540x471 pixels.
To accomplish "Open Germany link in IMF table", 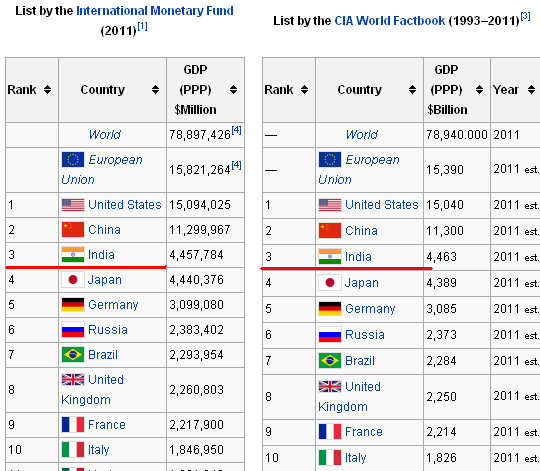I will [113, 305].
